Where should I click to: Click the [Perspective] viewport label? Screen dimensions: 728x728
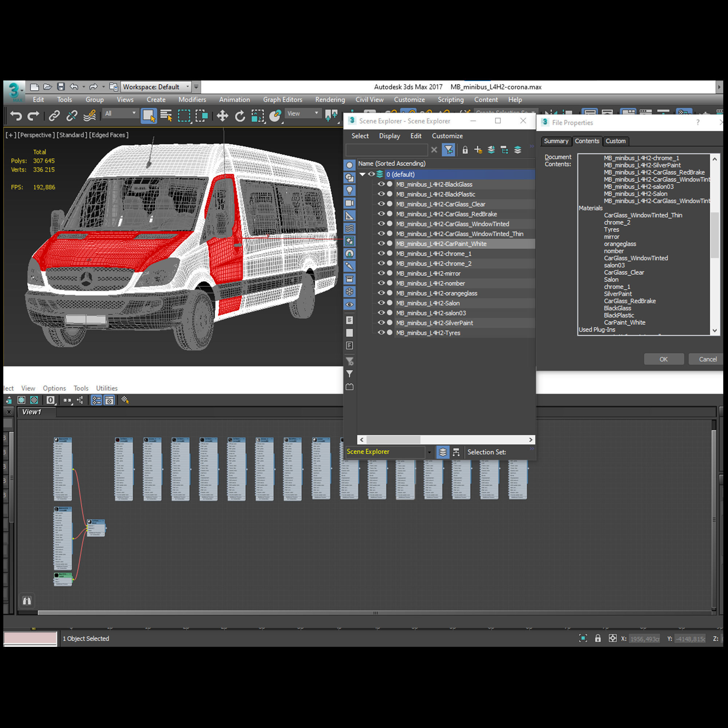pyautogui.click(x=36, y=135)
